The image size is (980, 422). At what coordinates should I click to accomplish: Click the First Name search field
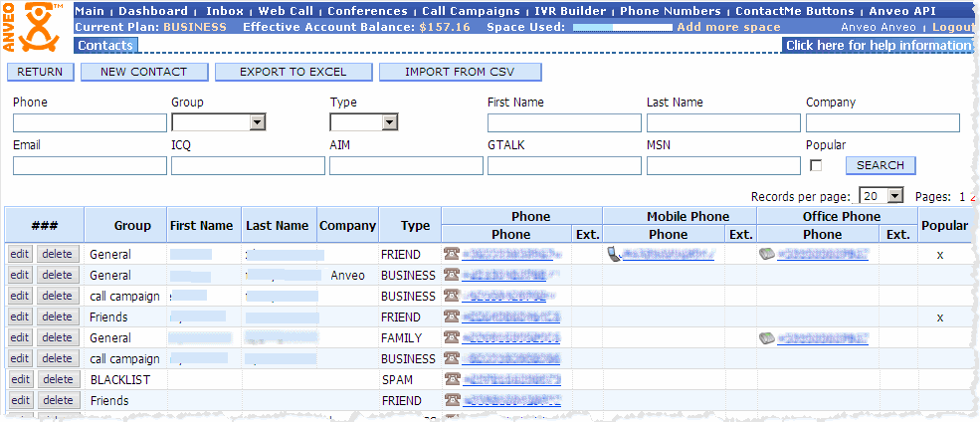(564, 123)
